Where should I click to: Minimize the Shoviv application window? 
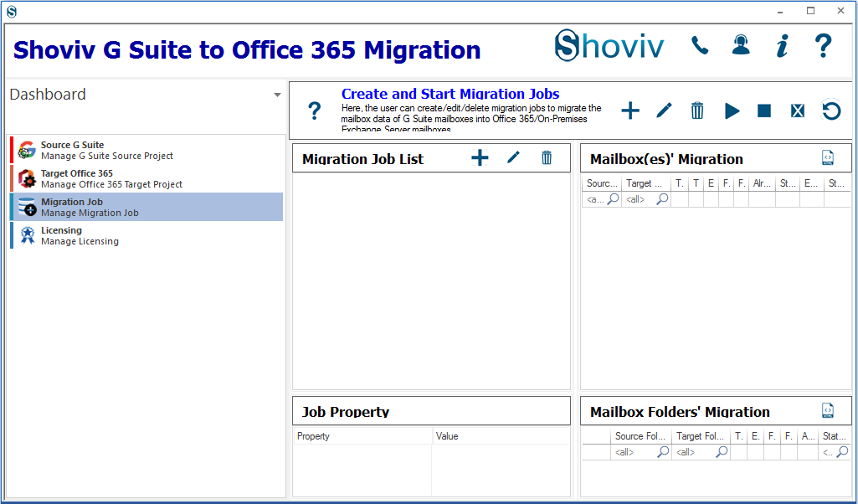[x=781, y=11]
